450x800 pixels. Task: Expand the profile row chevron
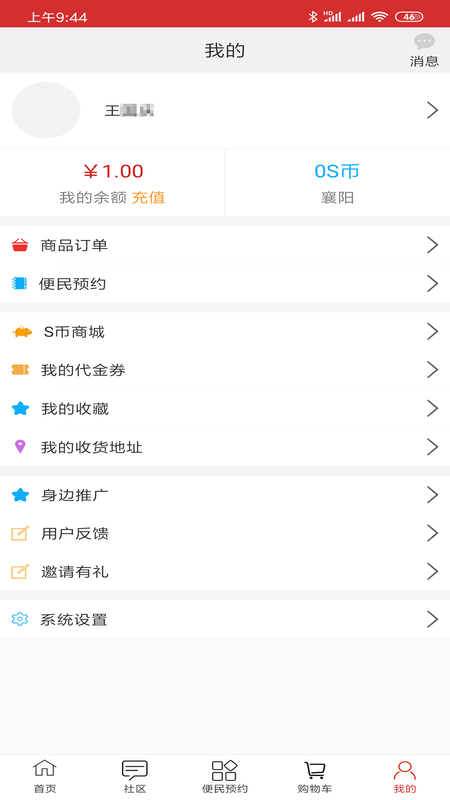(432, 110)
